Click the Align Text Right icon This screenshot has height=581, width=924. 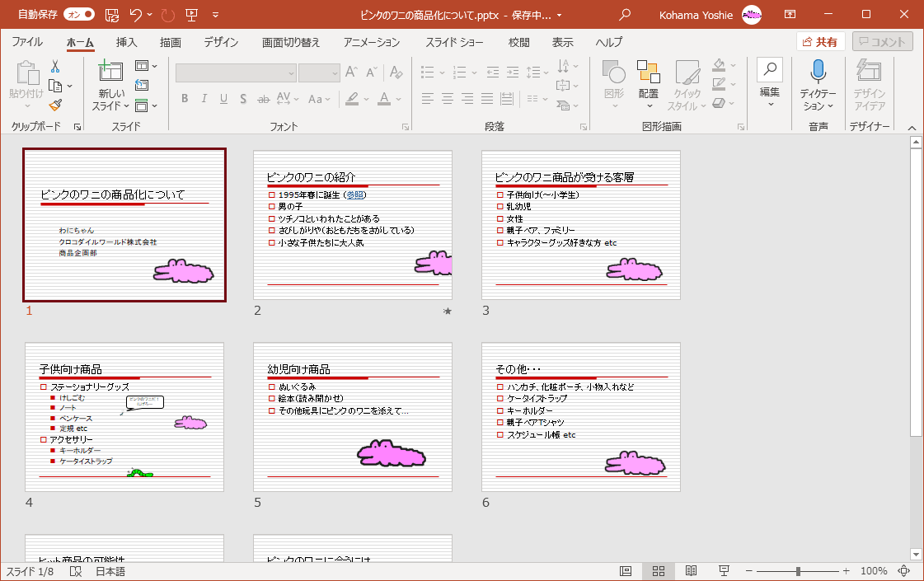pyautogui.click(x=467, y=99)
